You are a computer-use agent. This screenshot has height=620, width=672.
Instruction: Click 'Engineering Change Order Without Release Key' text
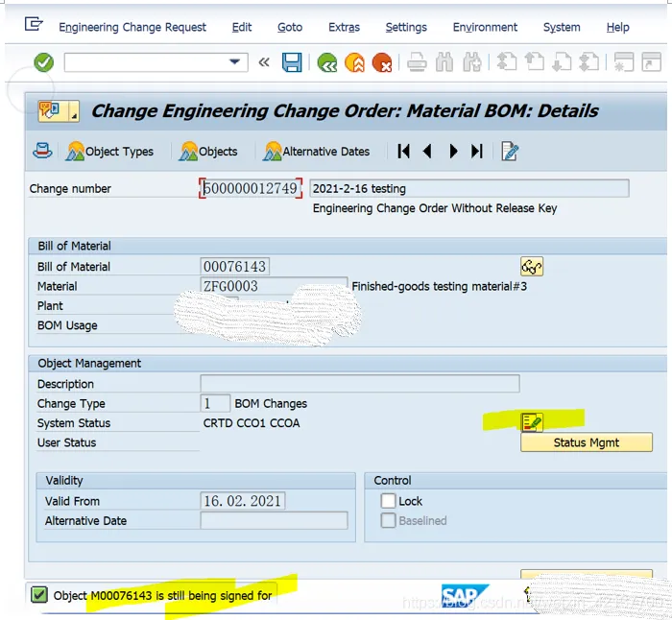coord(435,208)
